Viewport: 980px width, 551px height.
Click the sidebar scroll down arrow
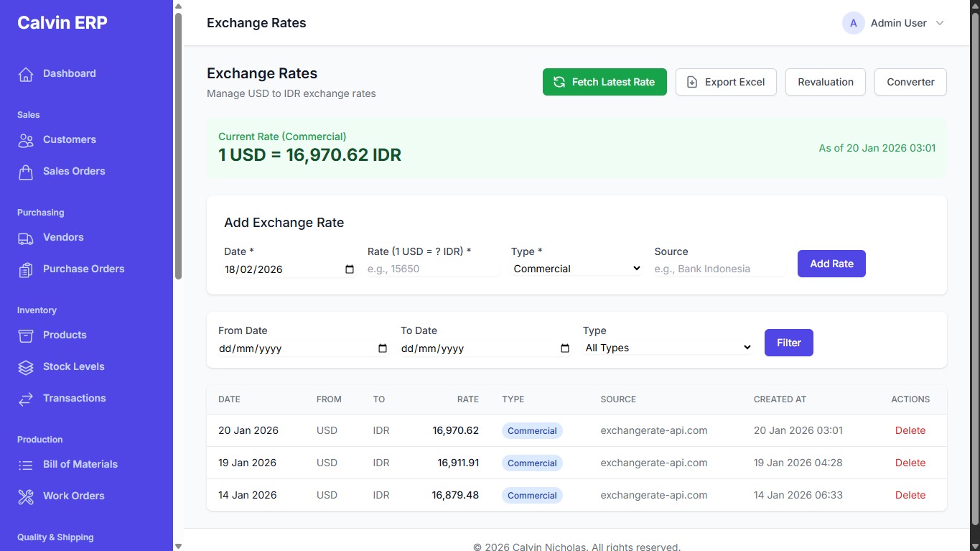click(178, 546)
